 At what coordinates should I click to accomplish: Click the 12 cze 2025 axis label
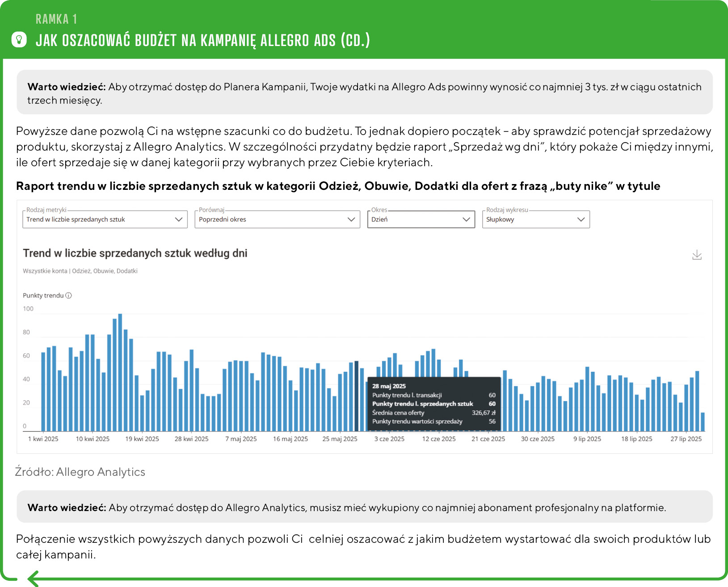(439, 439)
